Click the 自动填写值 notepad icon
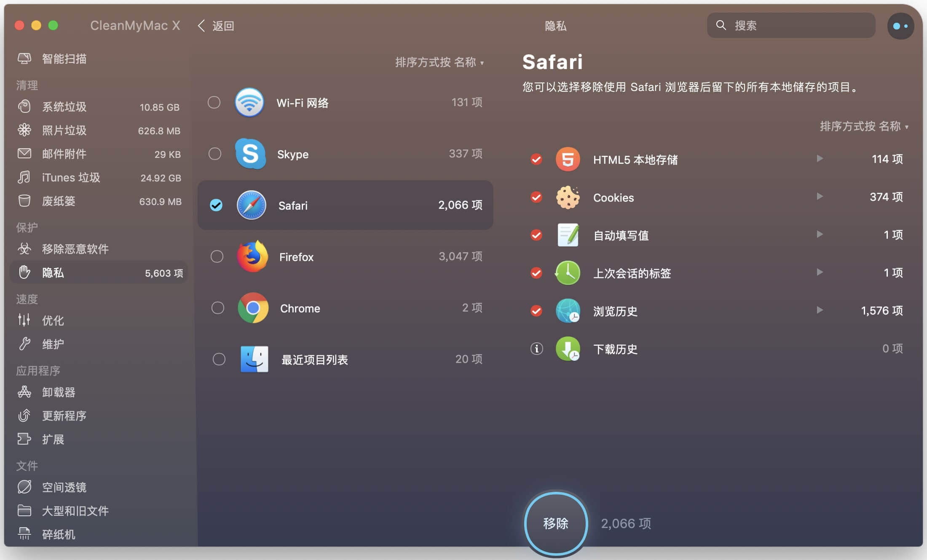 pos(568,235)
